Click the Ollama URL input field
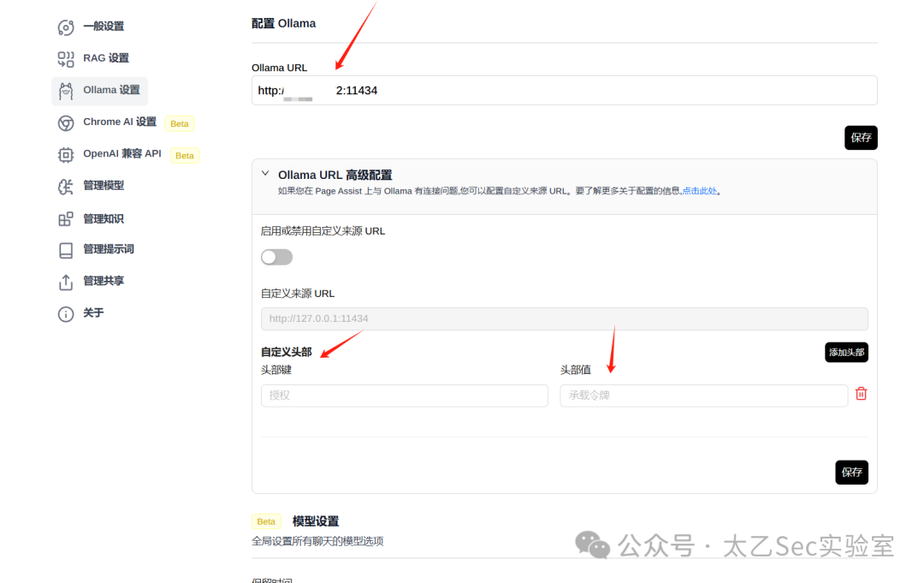Image resolution: width=924 pixels, height=583 pixels. [564, 90]
